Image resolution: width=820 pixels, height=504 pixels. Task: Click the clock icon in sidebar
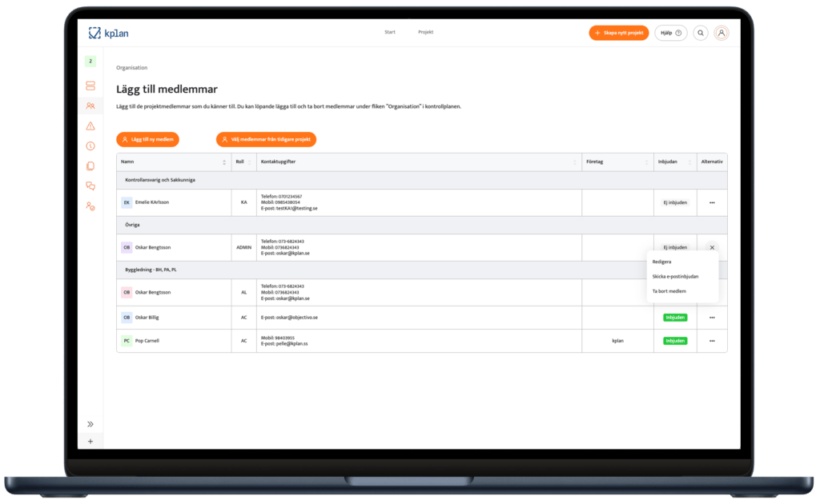click(90, 146)
